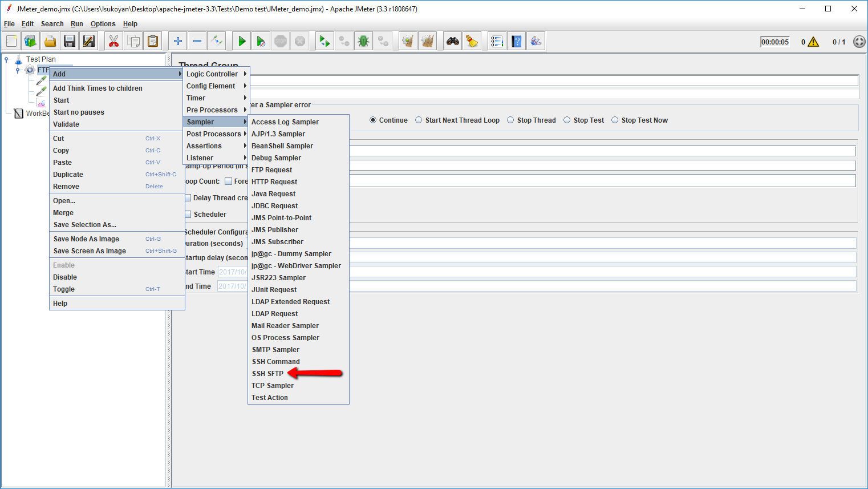Open the Help question mark icon
The image size is (868, 489).
click(517, 41)
